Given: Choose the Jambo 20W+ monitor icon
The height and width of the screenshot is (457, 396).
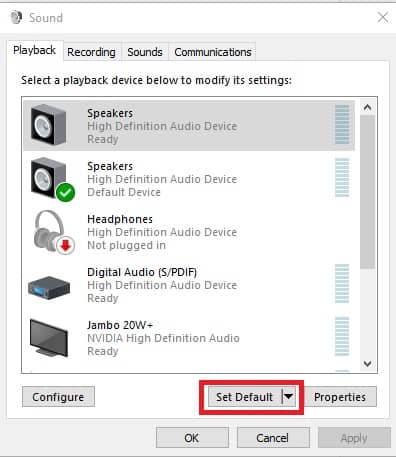Looking at the screenshot, I should tap(49, 338).
